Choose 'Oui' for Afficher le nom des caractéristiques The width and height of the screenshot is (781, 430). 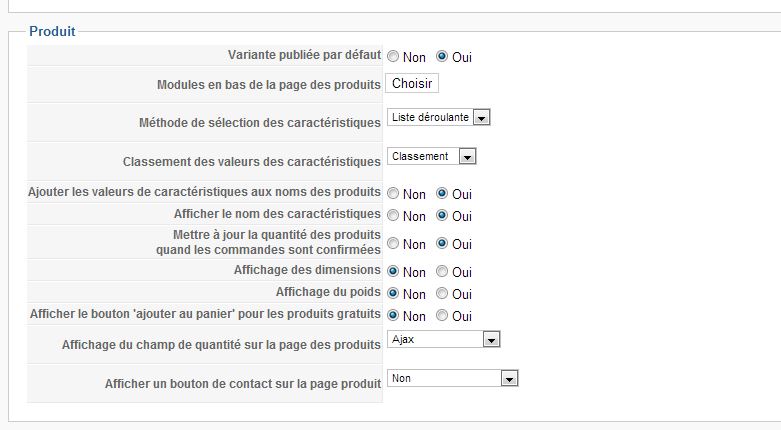tap(442, 215)
